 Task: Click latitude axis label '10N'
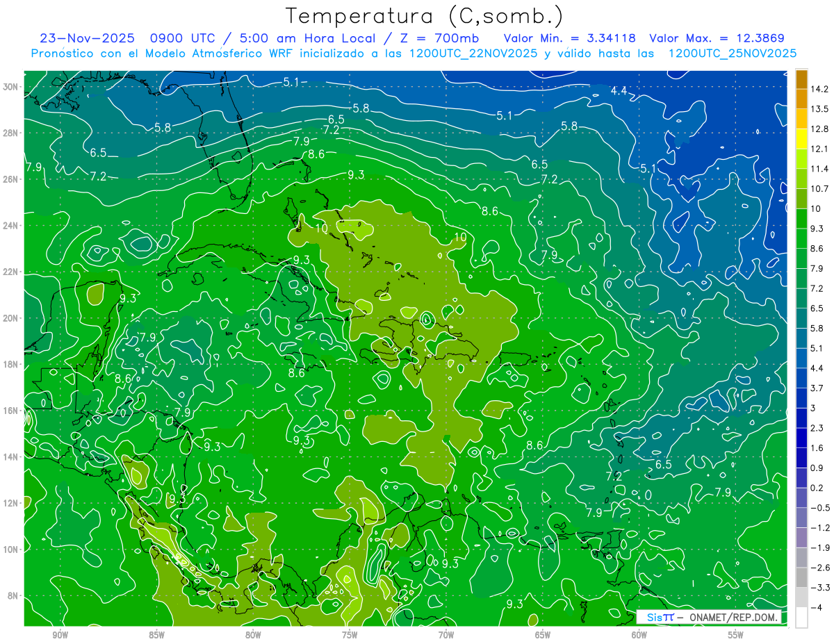coord(11,550)
